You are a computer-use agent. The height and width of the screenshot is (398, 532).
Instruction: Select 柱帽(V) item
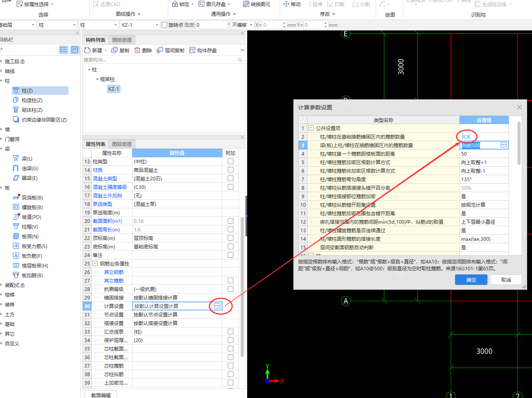[26, 227]
